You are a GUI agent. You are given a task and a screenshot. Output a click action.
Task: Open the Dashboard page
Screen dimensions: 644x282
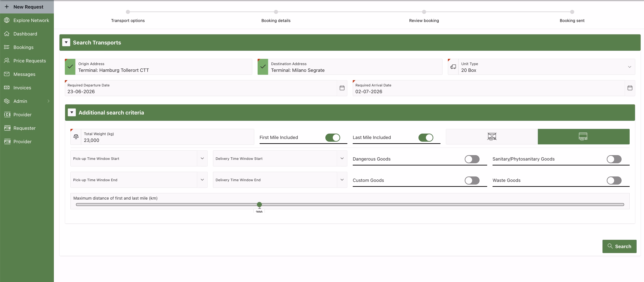click(x=27, y=34)
